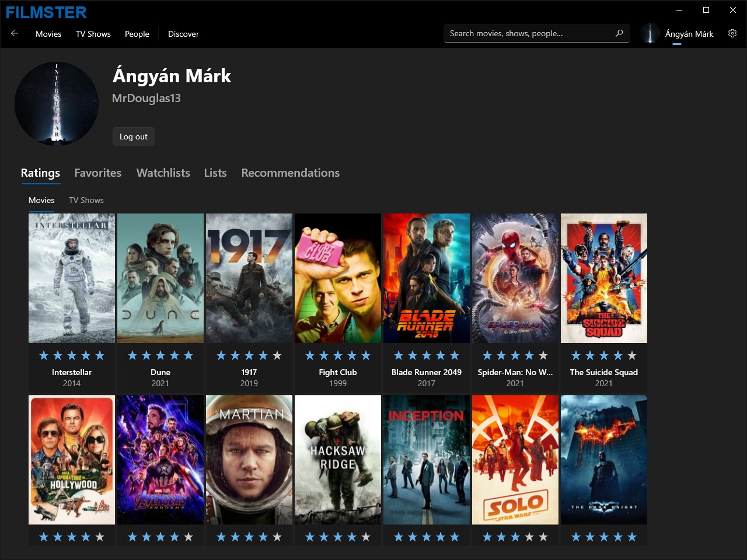
Task: Open the Fight Club poster
Action: pyautogui.click(x=338, y=278)
